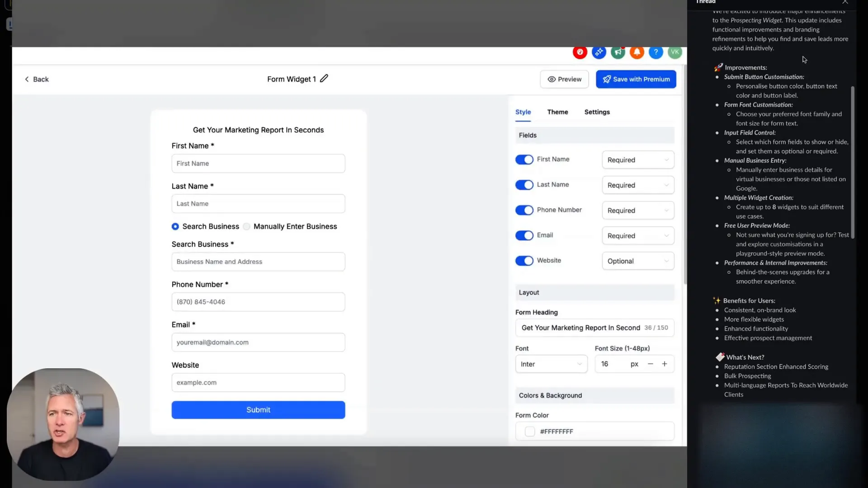This screenshot has width=868, height=488.
Task: Toggle the Website field switch
Action: point(524,261)
